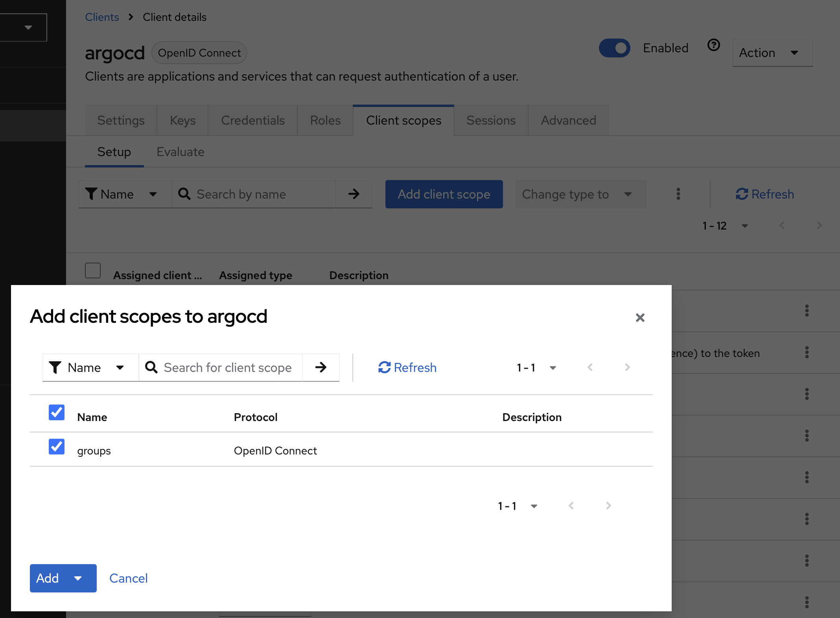Open kebab menu on the 'to the token' row

point(807,352)
